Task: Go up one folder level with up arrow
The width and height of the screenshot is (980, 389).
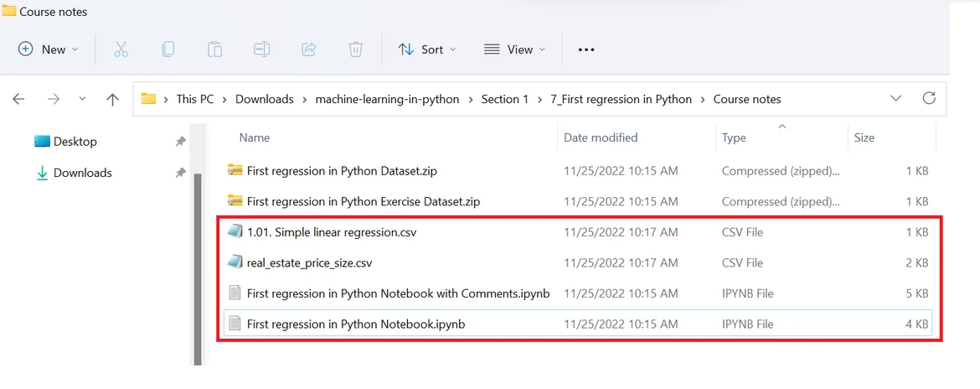Action: pos(112,99)
